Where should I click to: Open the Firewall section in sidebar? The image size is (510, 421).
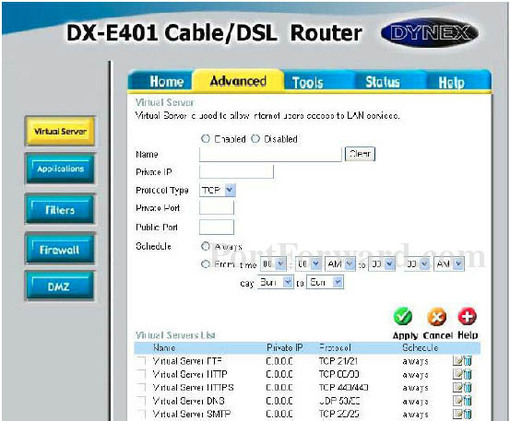[x=60, y=250]
